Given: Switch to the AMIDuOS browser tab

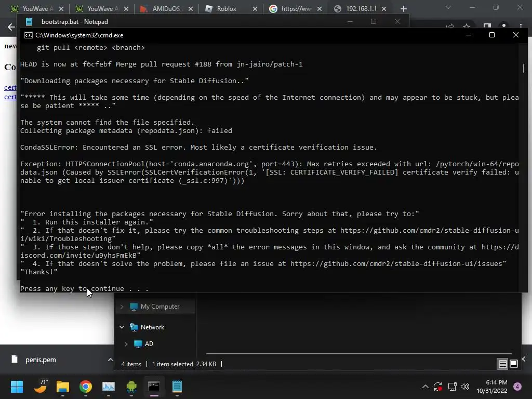Looking at the screenshot, I should (x=166, y=9).
